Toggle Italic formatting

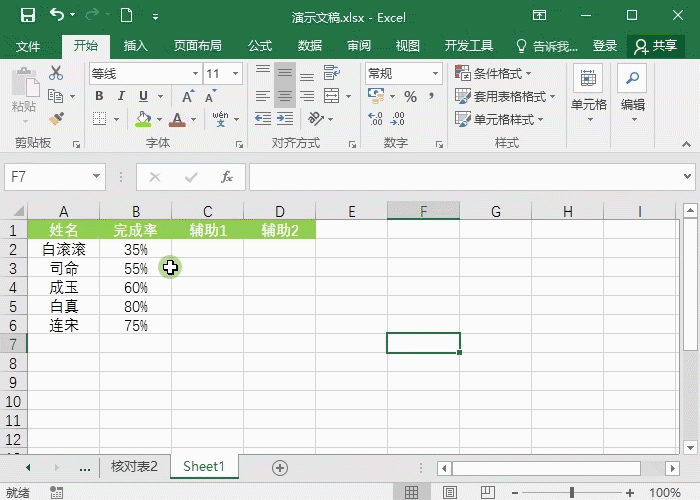pos(121,96)
